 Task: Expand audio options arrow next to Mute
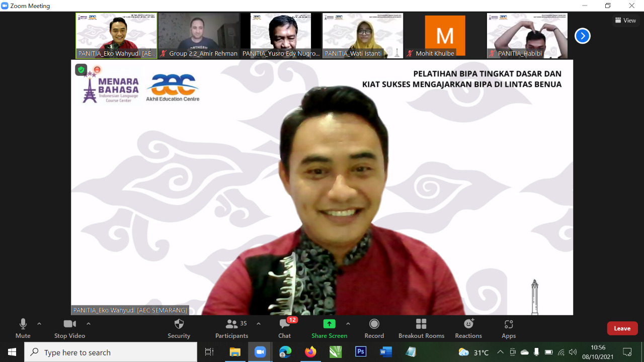tap(39, 324)
